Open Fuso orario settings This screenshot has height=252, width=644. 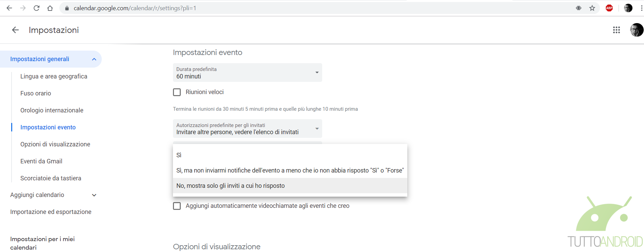[x=36, y=93]
